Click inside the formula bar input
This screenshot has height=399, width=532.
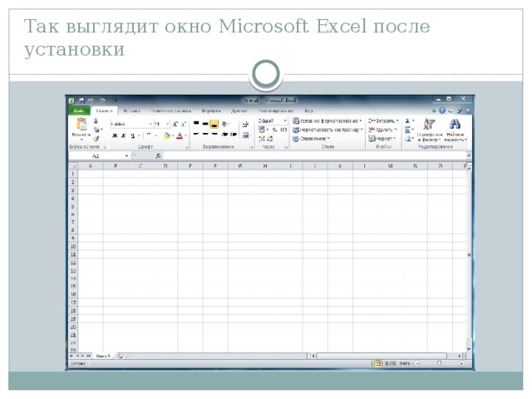tap(314, 155)
